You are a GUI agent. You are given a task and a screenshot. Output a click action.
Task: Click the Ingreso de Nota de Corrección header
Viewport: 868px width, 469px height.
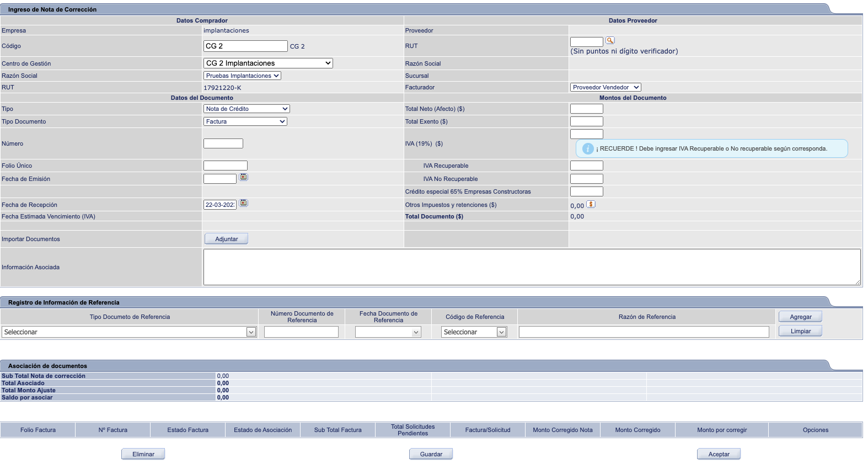click(x=52, y=9)
